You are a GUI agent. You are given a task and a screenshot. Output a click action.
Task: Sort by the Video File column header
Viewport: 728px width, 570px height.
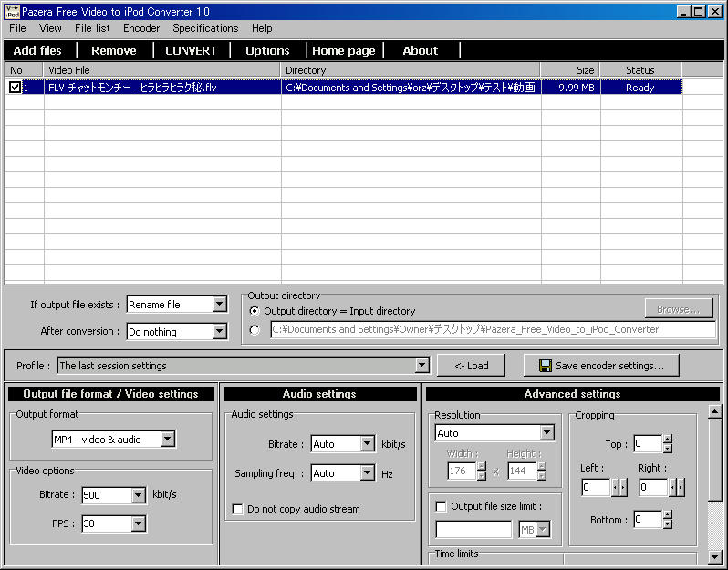[162, 70]
